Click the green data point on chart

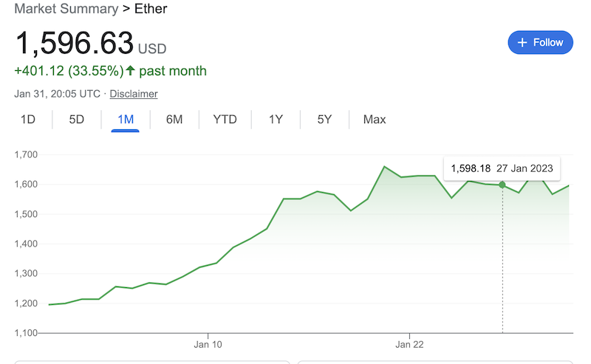502,185
